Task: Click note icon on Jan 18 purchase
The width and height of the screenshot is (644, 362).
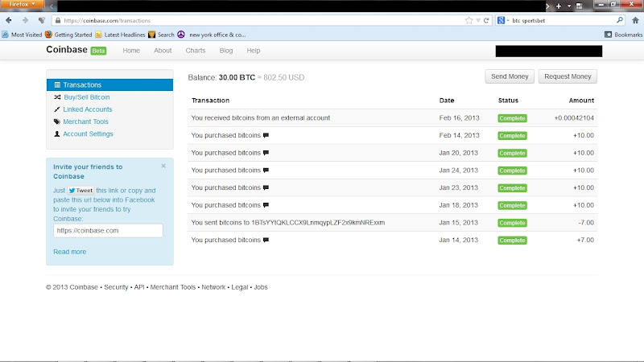Action: (x=266, y=205)
